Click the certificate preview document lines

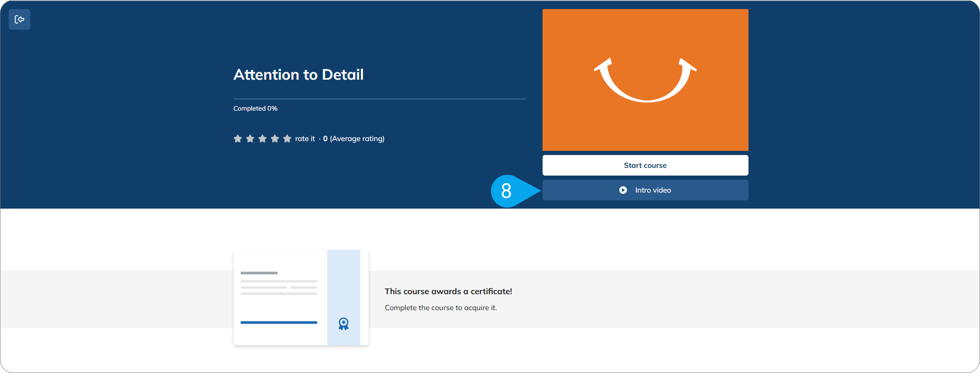tap(279, 287)
